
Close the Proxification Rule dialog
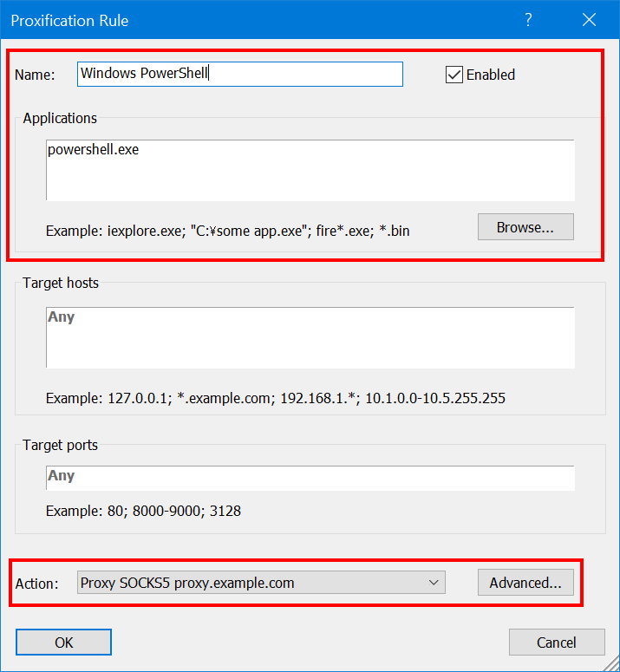point(589,20)
